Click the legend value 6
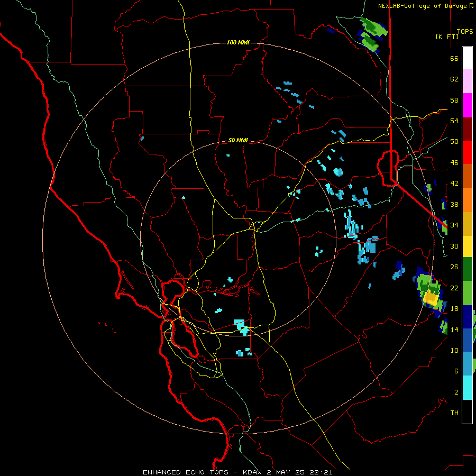Viewport: 476px width, 476px height. coord(456,371)
